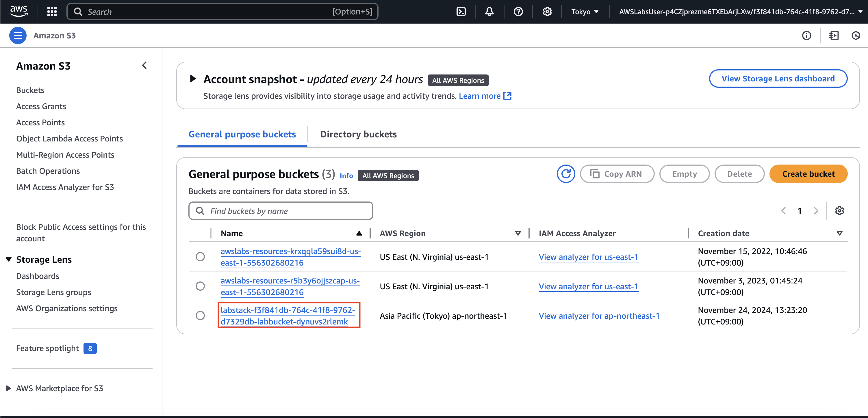
Task: Select radio for labstack labbucket bucket
Action: [x=200, y=316]
